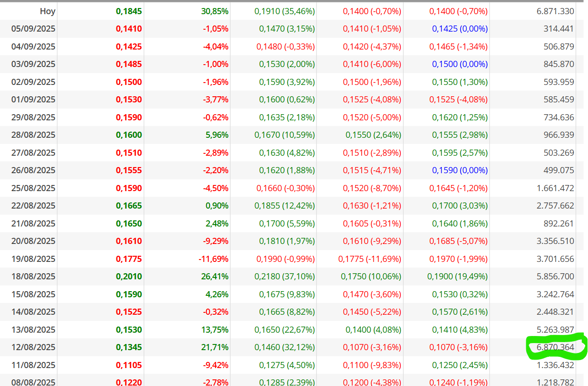
Task: Click volume 5.856.700
Action: (x=555, y=277)
